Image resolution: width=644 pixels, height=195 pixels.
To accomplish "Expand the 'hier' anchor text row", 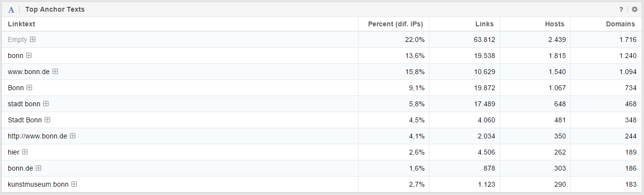I will [x=25, y=152].
